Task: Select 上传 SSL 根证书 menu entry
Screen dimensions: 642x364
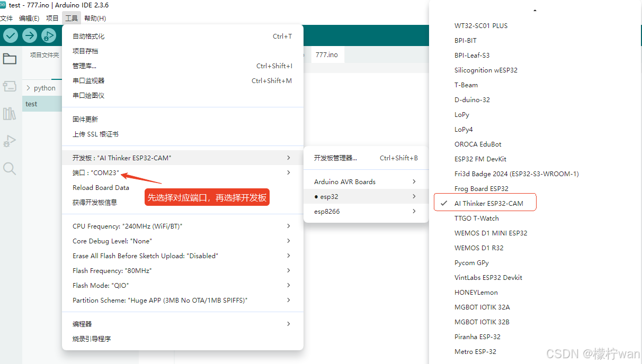Action: (x=182, y=134)
